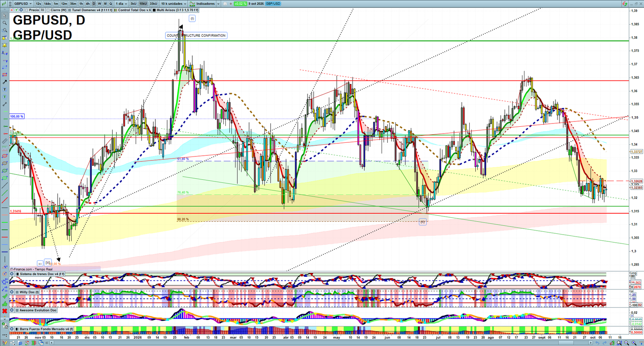Click the red X delete icon
The width and height of the screenshot is (644, 346).
[x=5, y=311]
